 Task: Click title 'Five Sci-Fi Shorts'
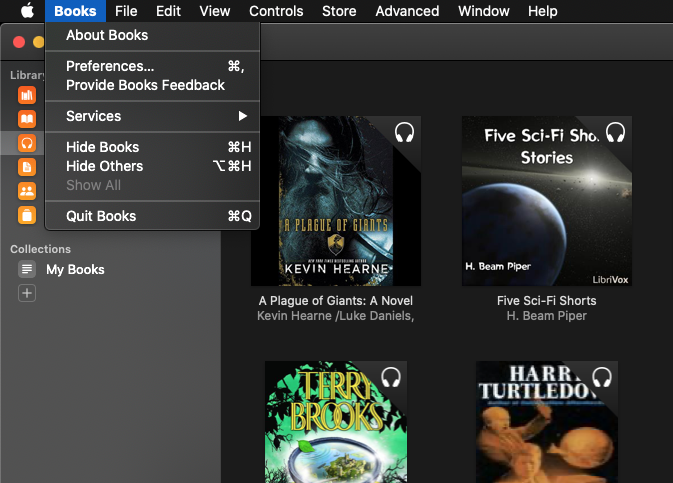[546, 301]
